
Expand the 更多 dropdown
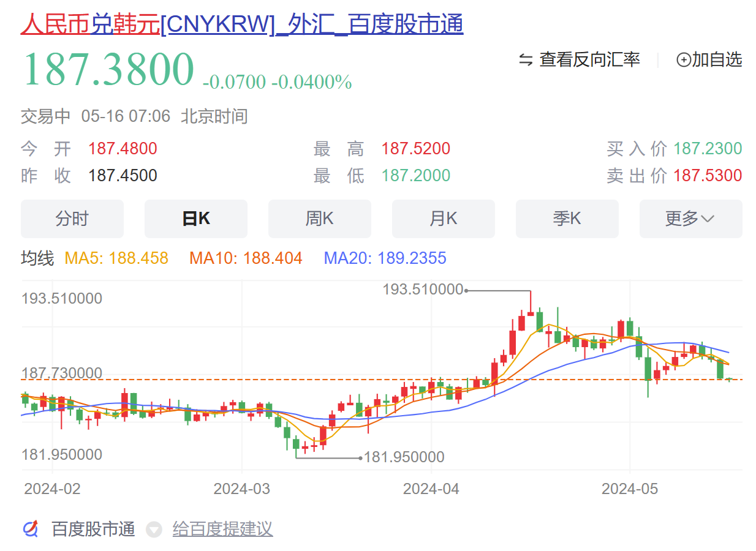point(691,219)
